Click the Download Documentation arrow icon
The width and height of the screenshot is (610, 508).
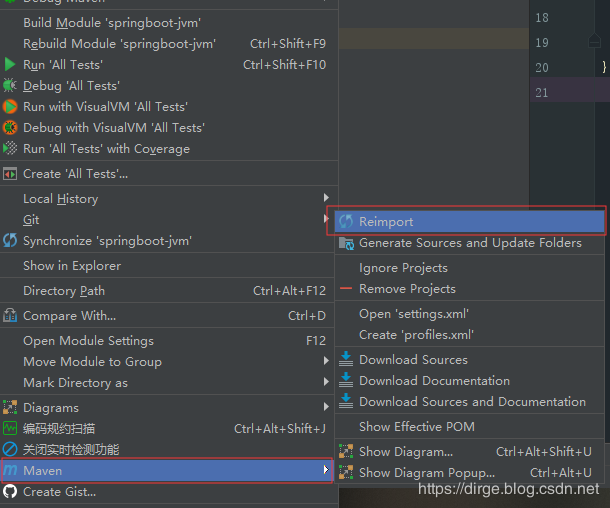coord(346,380)
